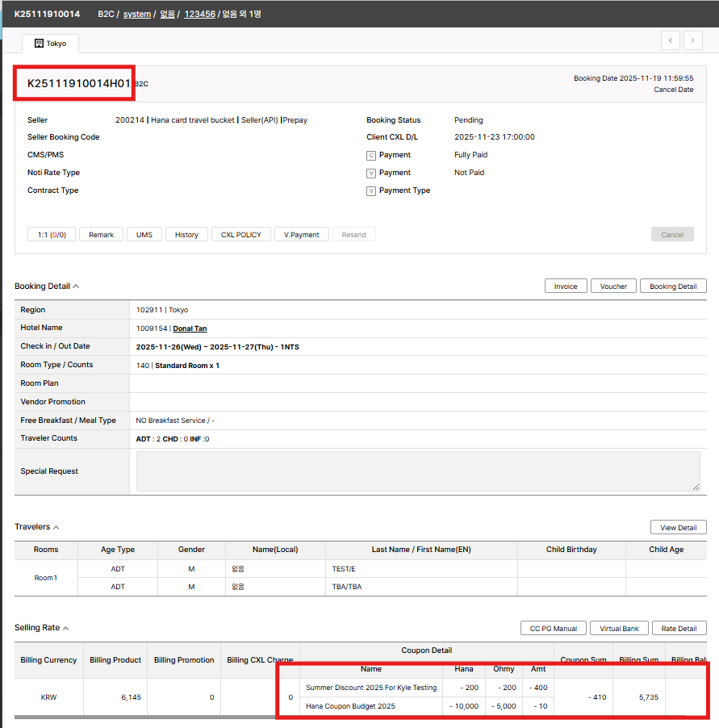Open the Donal Tan hotel link
Screen dimensions: 719x728
[x=190, y=328]
